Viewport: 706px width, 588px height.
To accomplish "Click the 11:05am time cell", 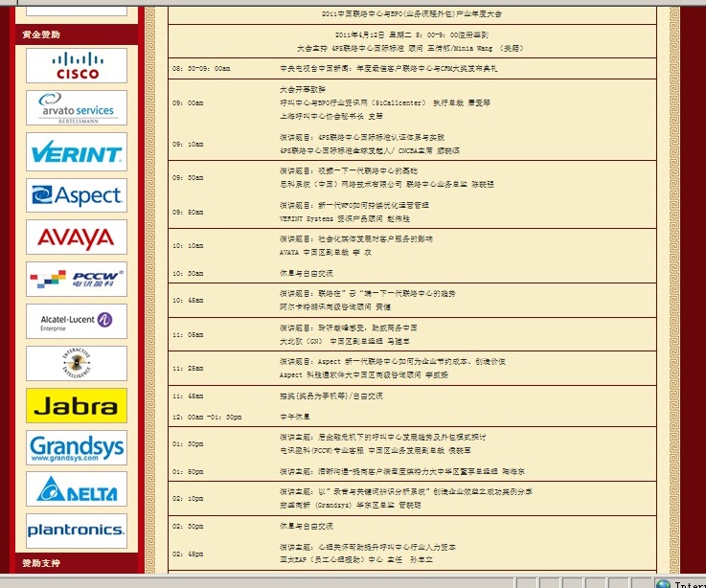I will [188, 334].
